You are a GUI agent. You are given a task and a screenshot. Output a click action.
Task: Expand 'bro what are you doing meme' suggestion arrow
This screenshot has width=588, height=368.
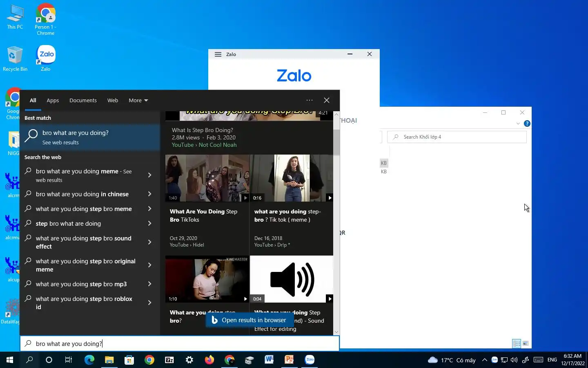pyautogui.click(x=149, y=175)
